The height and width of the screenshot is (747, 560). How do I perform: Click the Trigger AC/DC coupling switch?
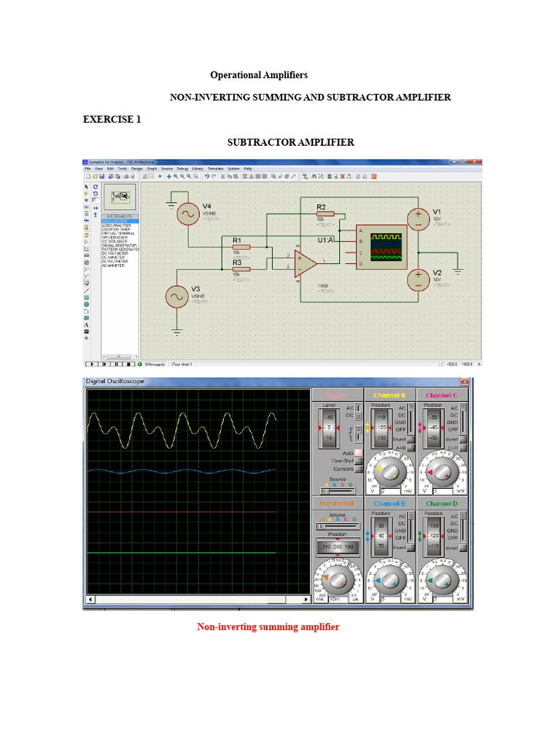(359, 411)
